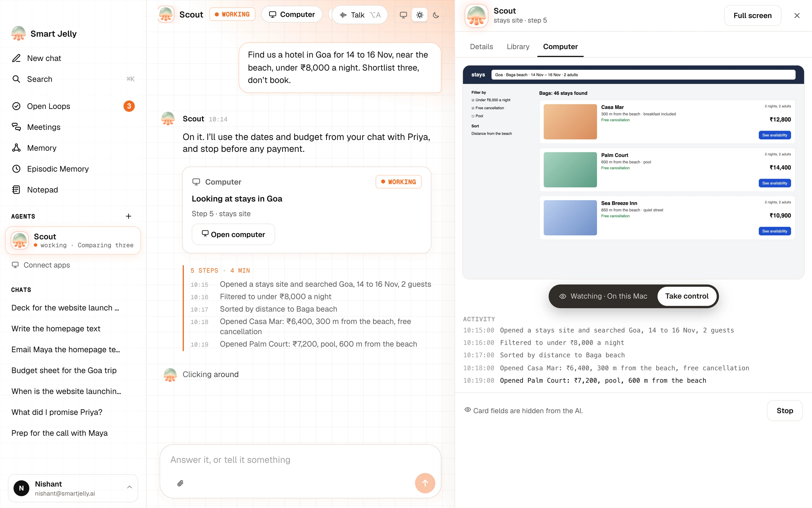The height and width of the screenshot is (508, 812).
Task: Click the Full screen button
Action: tap(752, 16)
